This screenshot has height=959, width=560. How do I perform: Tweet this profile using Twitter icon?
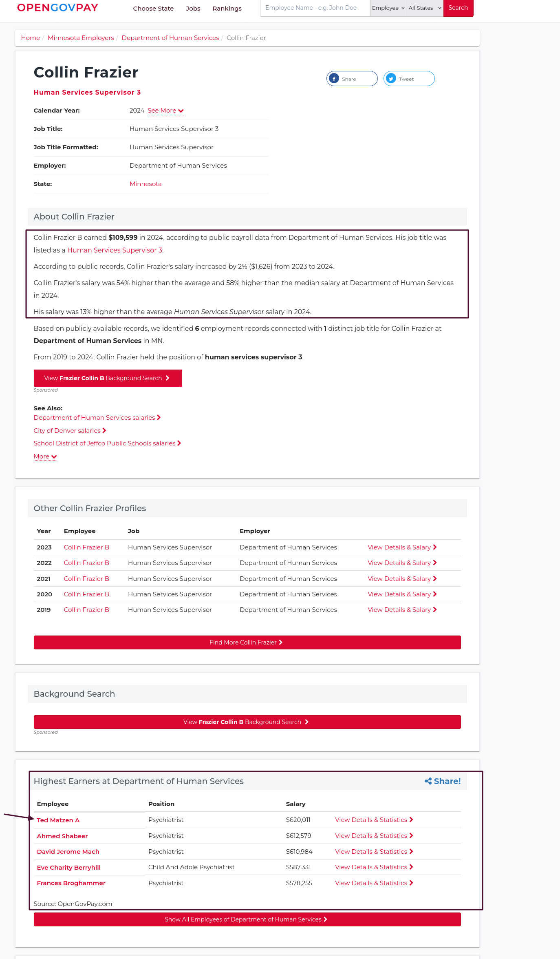coord(391,79)
